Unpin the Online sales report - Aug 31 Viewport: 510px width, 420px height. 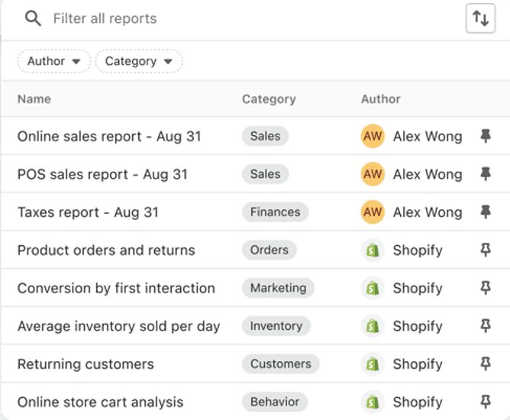(485, 137)
